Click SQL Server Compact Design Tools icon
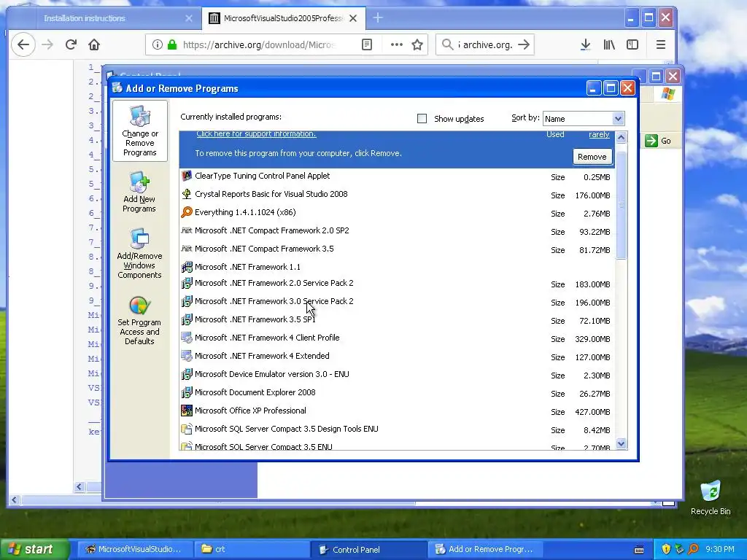 pyautogui.click(x=187, y=429)
